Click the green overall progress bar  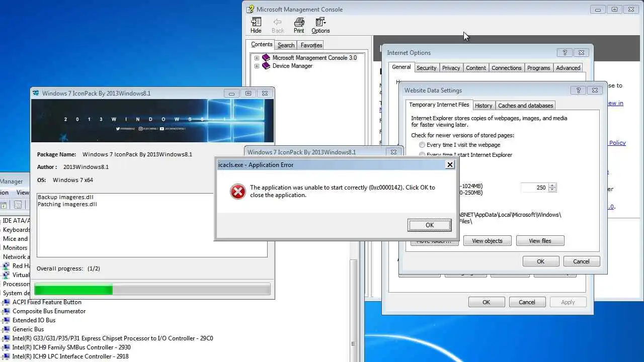point(152,289)
